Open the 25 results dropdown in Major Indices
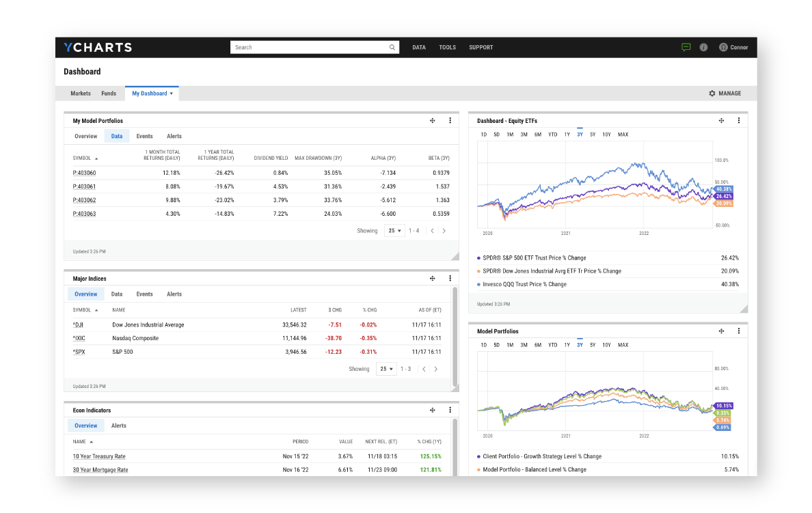812x513 pixels. click(x=386, y=368)
